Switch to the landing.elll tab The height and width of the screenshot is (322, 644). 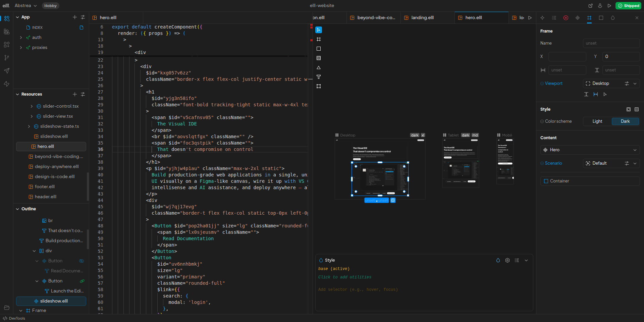[x=422, y=18]
